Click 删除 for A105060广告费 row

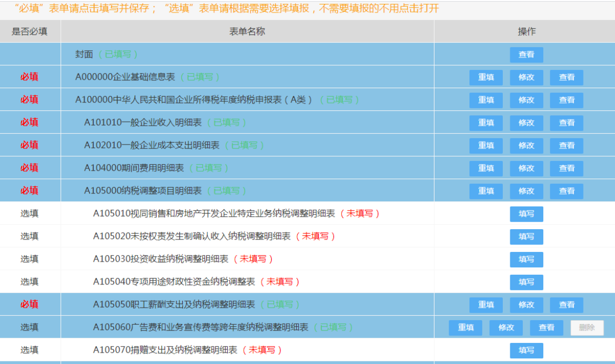coord(587,328)
